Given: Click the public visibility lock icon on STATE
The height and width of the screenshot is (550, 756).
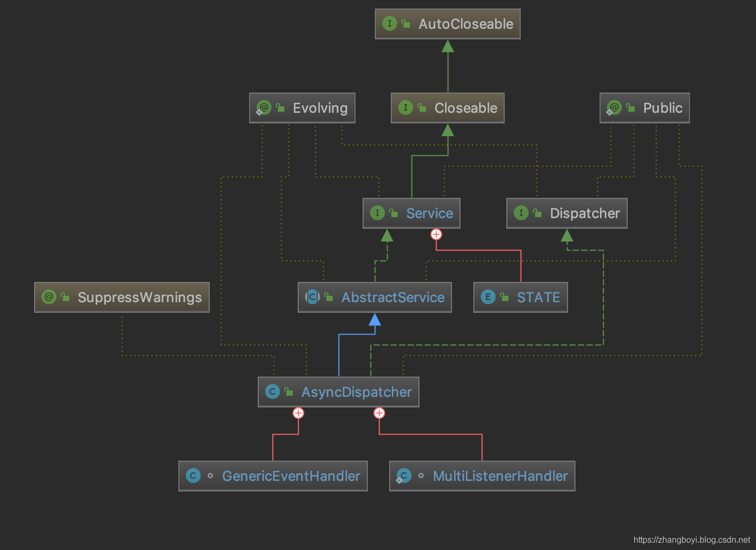Looking at the screenshot, I should coord(504,297).
